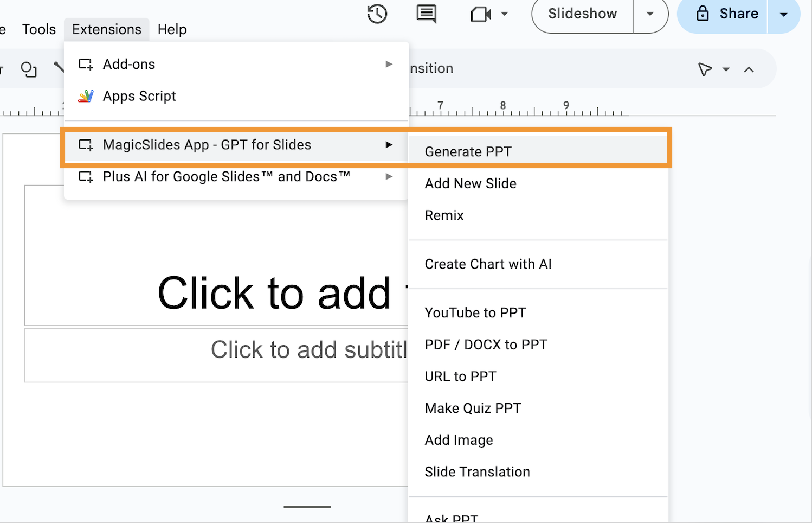This screenshot has width=812, height=523.
Task: Select URL to PPT
Action: point(538,377)
